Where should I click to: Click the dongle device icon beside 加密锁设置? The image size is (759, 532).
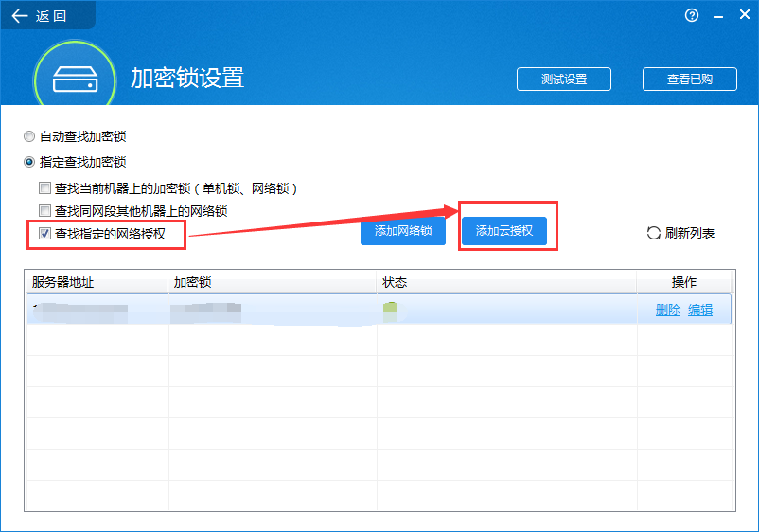click(x=75, y=80)
